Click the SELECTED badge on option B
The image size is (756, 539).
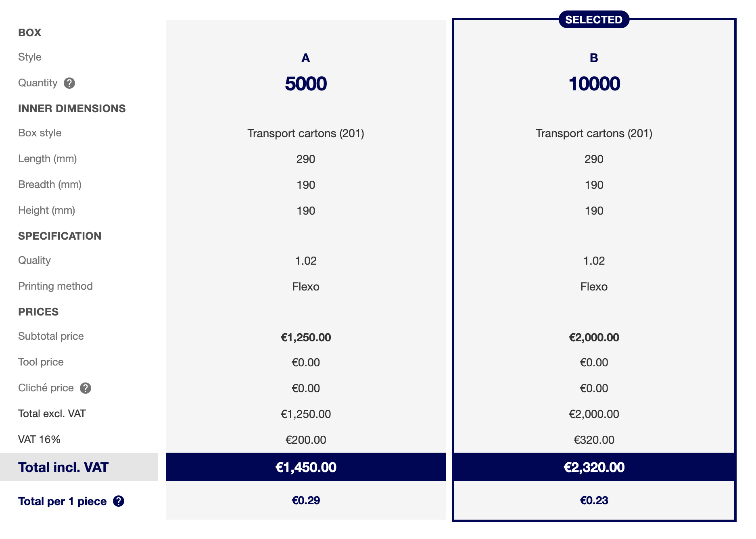tap(594, 19)
